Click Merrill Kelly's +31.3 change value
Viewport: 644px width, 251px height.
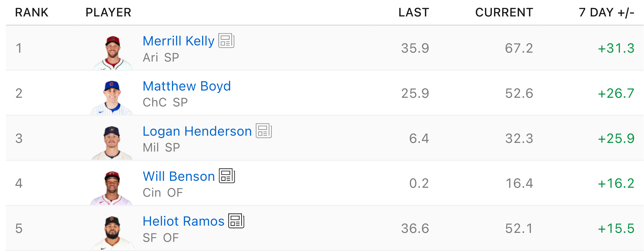pos(616,48)
